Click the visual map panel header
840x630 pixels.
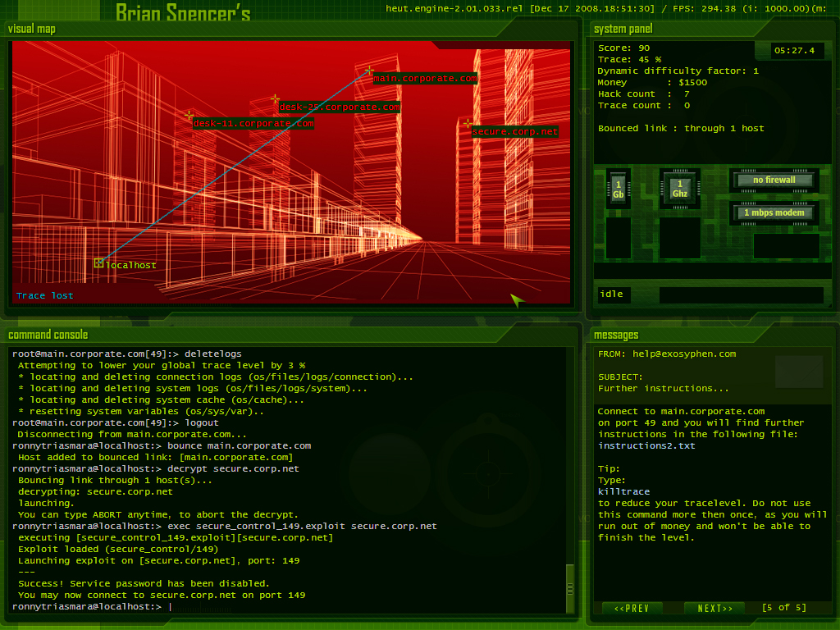click(x=32, y=30)
